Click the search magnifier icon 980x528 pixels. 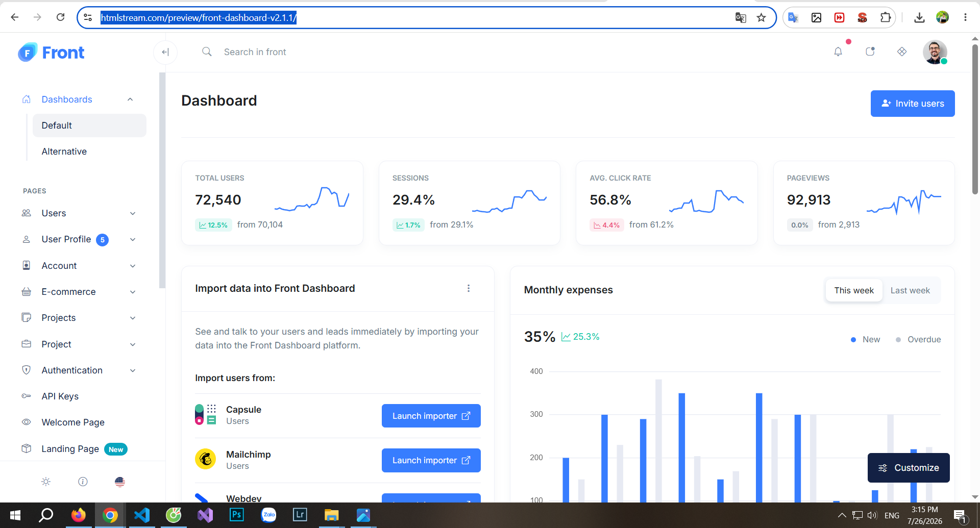coord(207,52)
